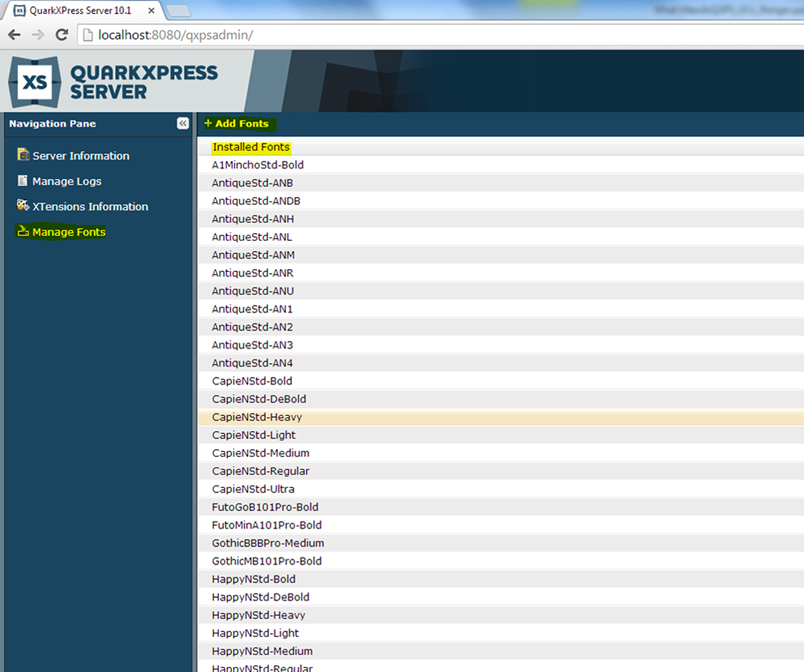Viewport: 804px width, 672px height.
Task: Open Manage Logs page
Action: click(66, 181)
